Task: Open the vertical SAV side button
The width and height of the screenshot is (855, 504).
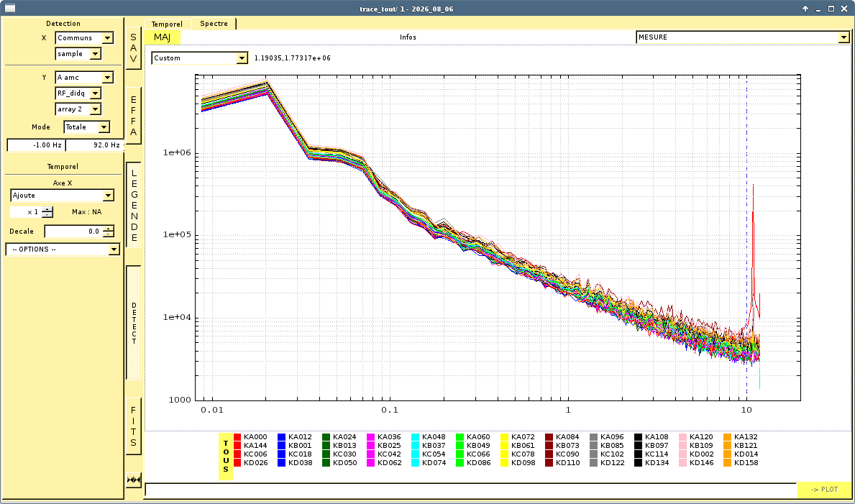Action: (134, 48)
